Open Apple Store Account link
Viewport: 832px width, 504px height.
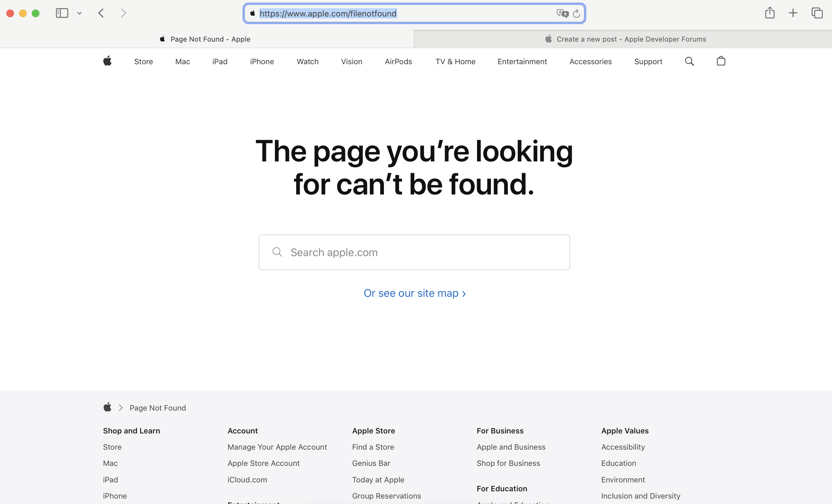click(264, 463)
